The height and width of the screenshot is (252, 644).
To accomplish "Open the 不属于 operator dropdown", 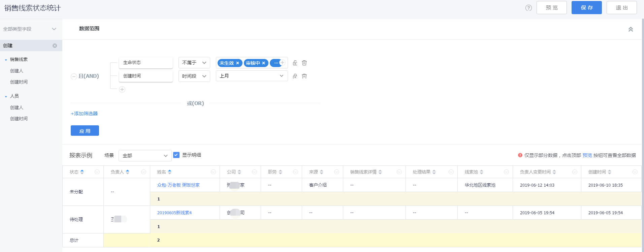I will click(x=194, y=63).
